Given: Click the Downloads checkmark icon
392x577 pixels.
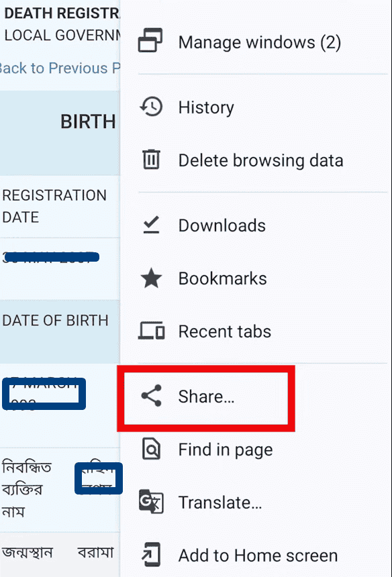Looking at the screenshot, I should pos(152,225).
